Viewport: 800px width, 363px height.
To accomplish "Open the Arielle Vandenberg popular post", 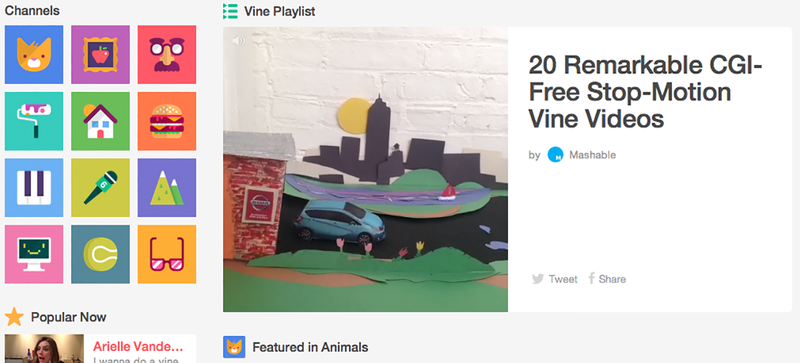I will pyautogui.click(x=100, y=349).
